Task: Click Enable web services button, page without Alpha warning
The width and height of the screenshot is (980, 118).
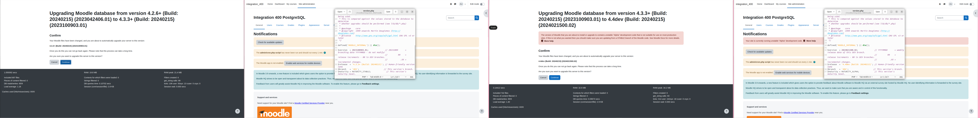Action: pos(303,63)
